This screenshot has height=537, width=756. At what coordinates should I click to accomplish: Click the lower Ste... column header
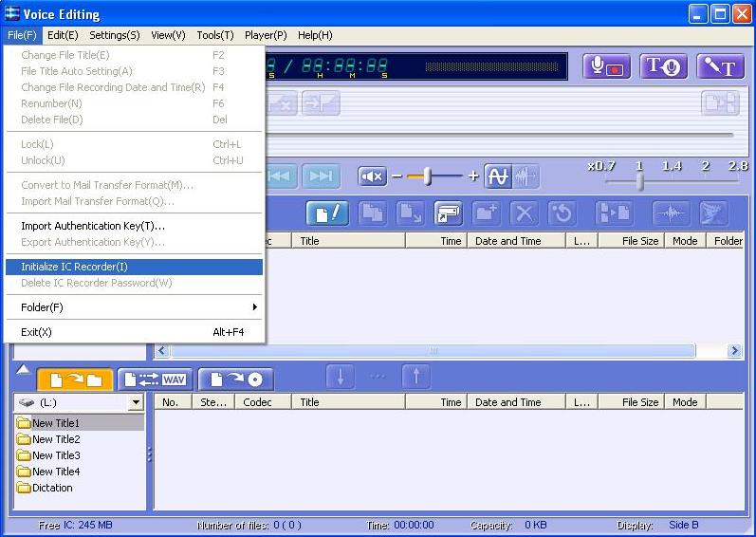[213, 402]
